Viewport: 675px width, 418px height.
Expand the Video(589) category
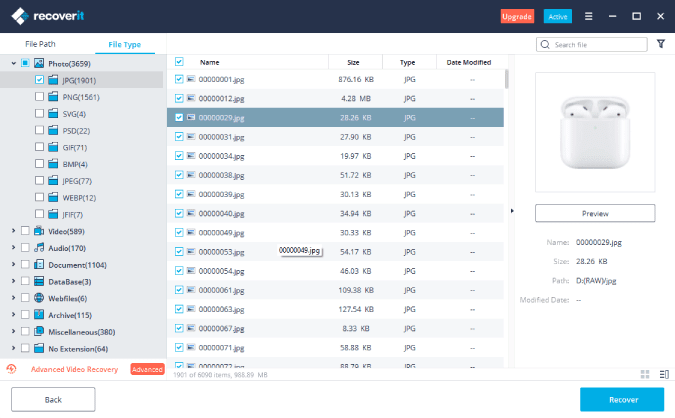(13, 231)
